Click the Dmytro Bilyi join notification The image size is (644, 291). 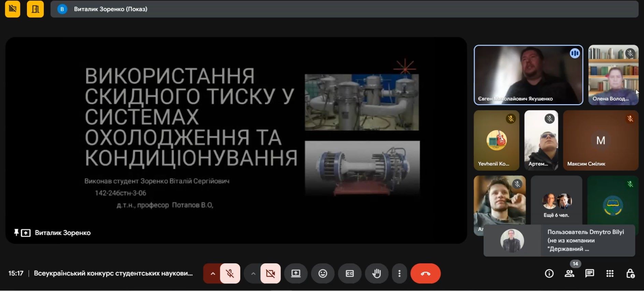pyautogui.click(x=559, y=240)
